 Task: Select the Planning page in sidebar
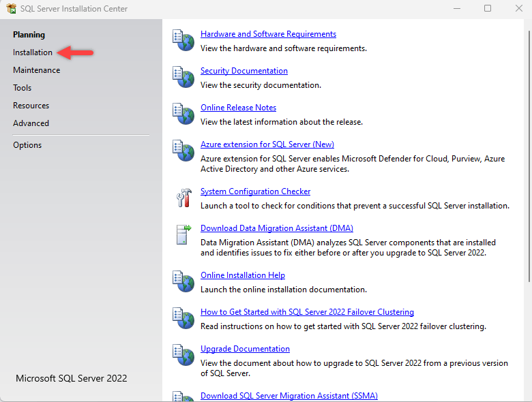(29, 35)
